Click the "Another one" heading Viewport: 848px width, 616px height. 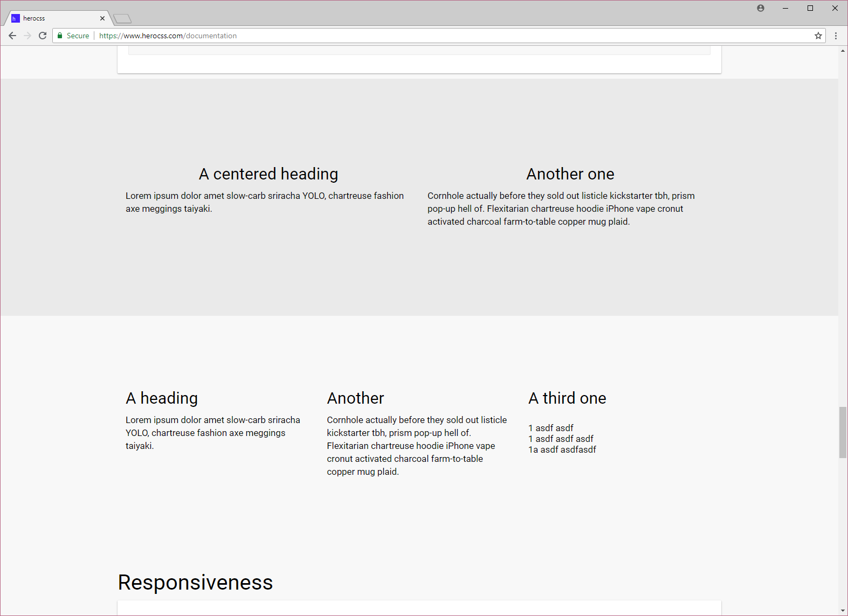click(570, 174)
